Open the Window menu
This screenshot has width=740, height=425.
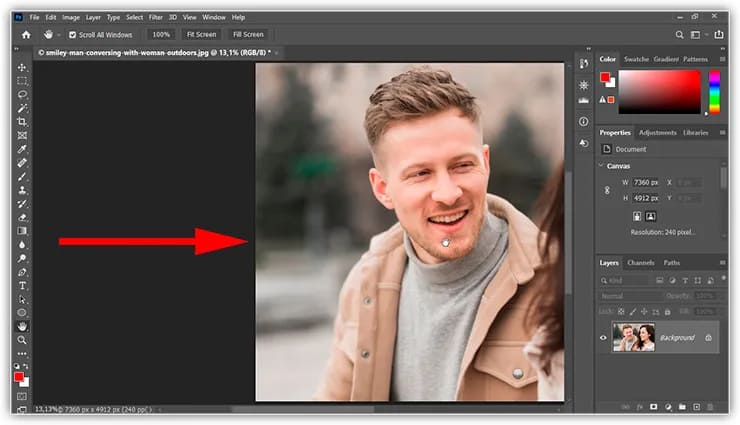(x=214, y=17)
